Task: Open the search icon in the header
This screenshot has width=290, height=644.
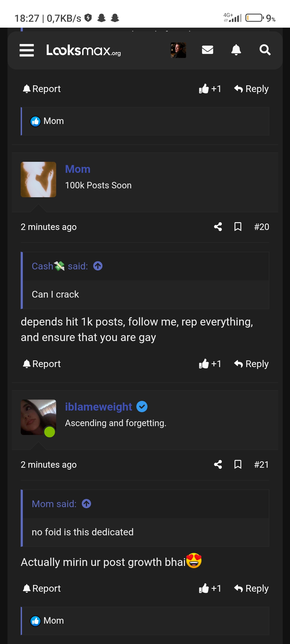Action: pyautogui.click(x=265, y=50)
